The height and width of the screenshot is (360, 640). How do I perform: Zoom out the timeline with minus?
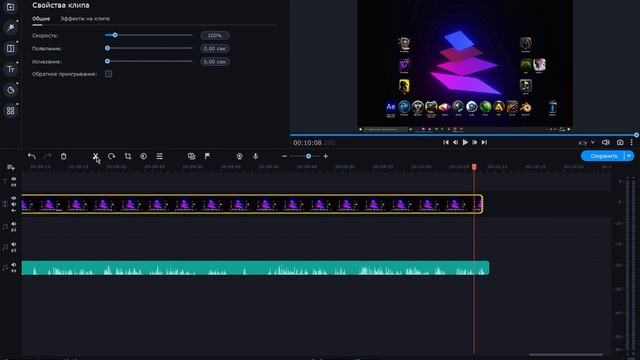[284, 156]
